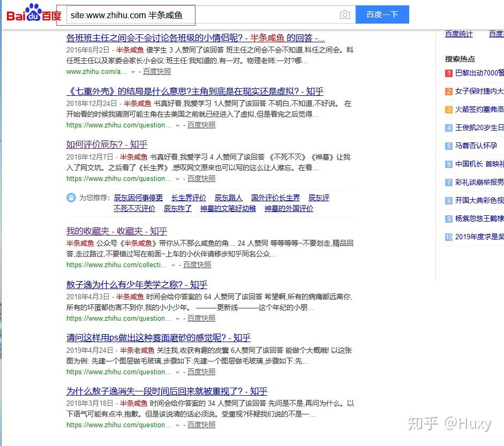Image resolution: width=504 pixels, height=446 pixels.
Task: Open hot search 杨紫忽悠王鹤棣
Action: [x=479, y=218]
